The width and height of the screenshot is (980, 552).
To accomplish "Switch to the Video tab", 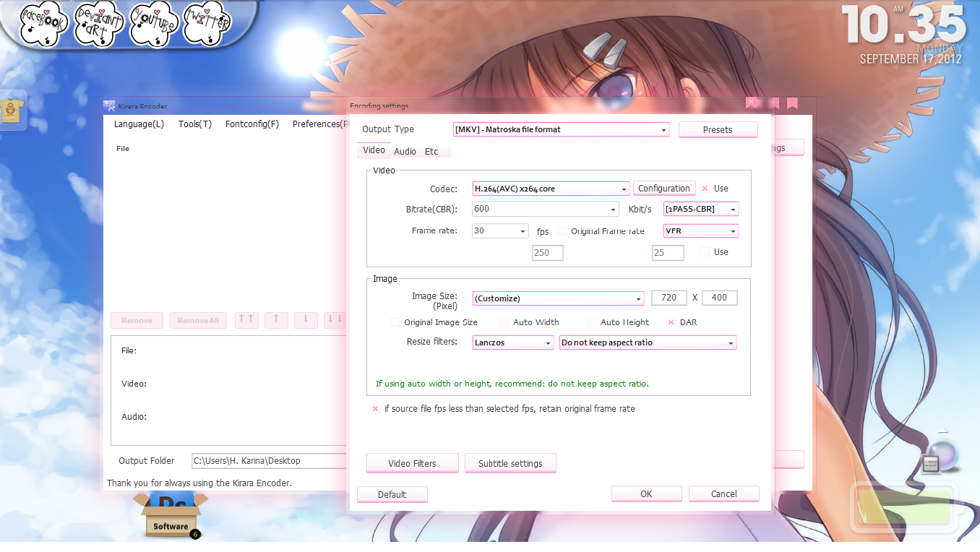I will 374,150.
